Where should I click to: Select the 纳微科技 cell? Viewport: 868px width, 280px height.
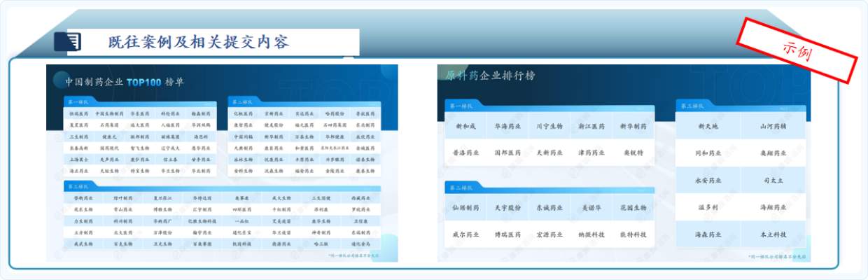pos(591,234)
